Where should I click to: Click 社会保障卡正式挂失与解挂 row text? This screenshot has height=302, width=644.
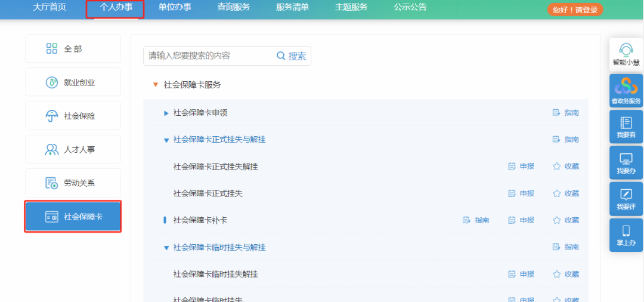click(219, 140)
